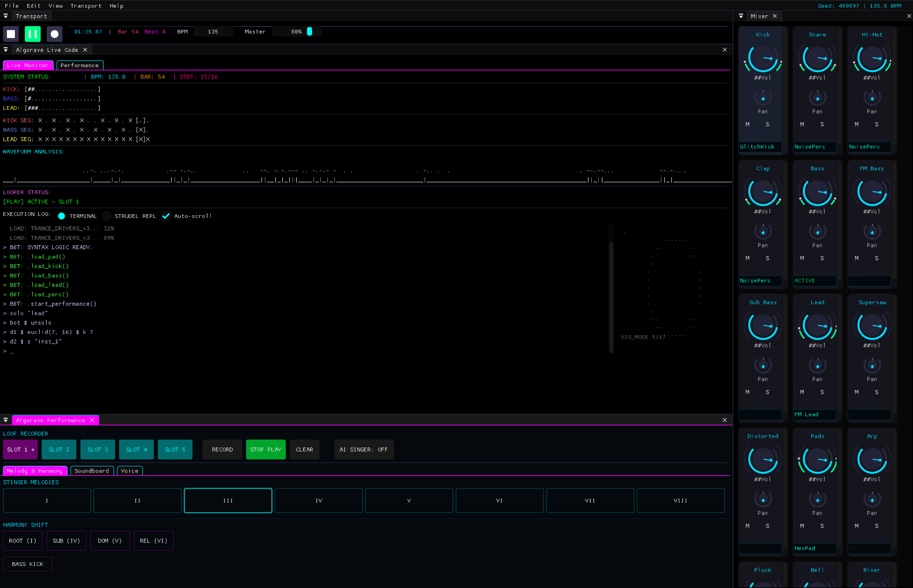
Task: Adjust the Bass channel volume knob
Action: click(x=817, y=192)
